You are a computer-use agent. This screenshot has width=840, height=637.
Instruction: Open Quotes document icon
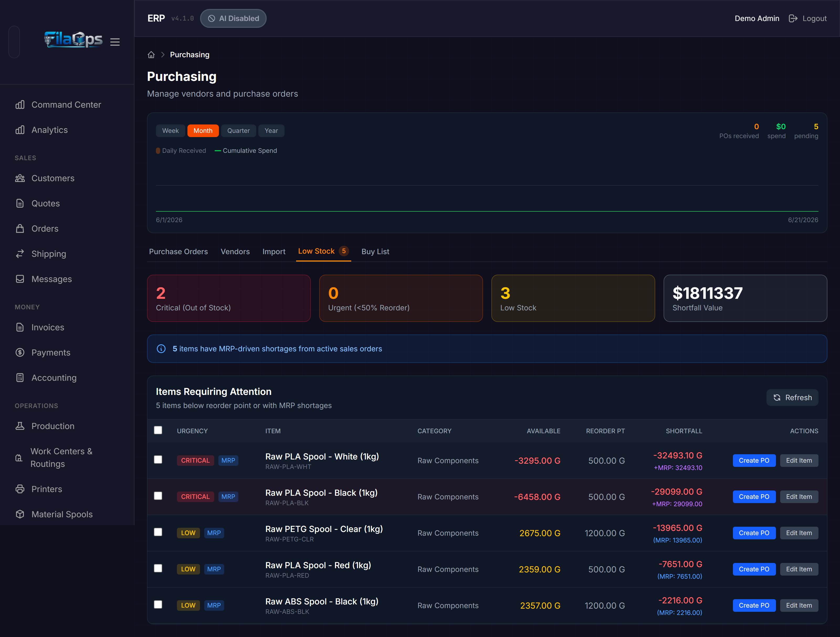(20, 203)
